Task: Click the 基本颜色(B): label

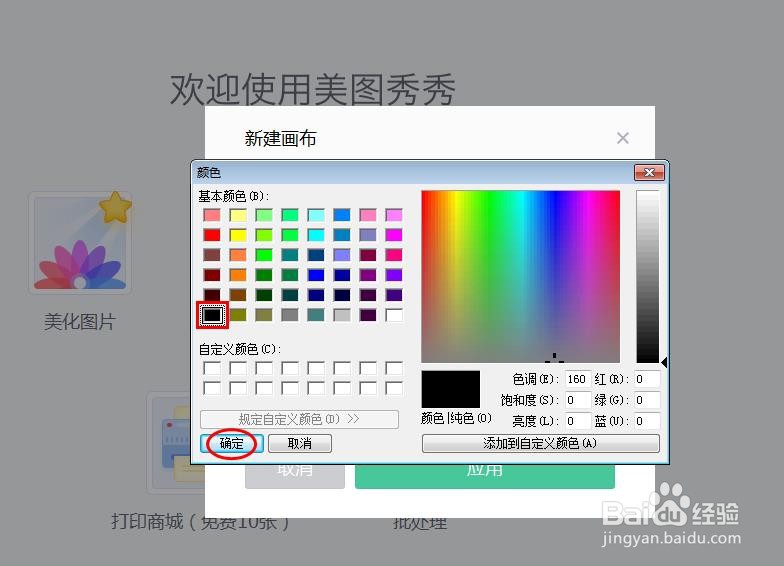Action: click(234, 196)
